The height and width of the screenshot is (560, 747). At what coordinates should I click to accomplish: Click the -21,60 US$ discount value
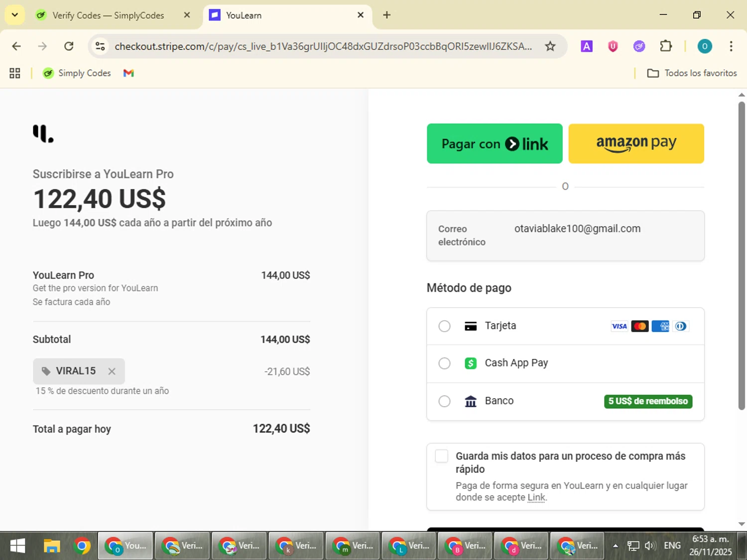[287, 371]
